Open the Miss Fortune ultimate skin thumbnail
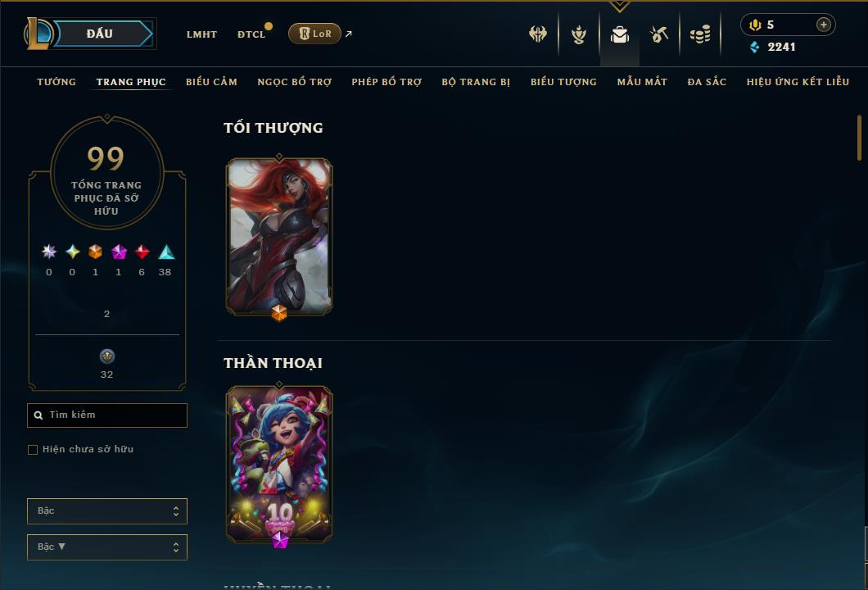868x590 pixels. pyautogui.click(x=279, y=237)
